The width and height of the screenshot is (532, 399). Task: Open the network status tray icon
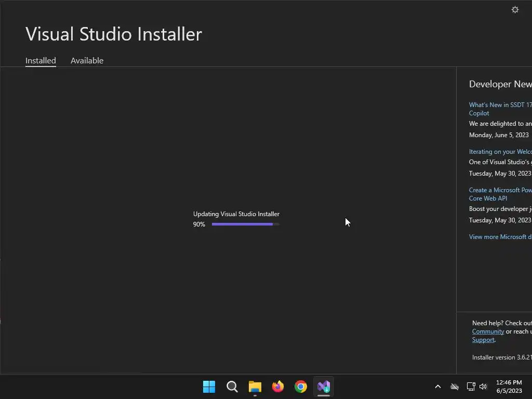tap(471, 387)
